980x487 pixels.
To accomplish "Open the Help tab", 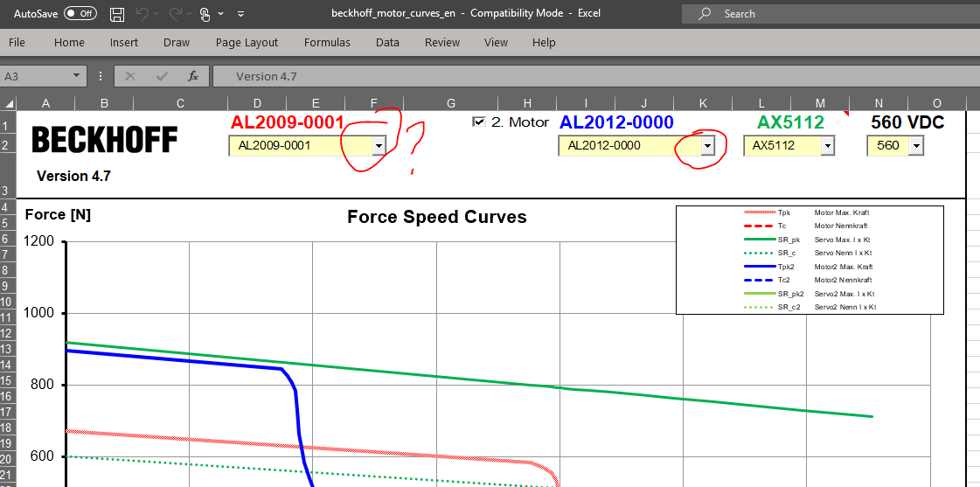I will click(544, 43).
